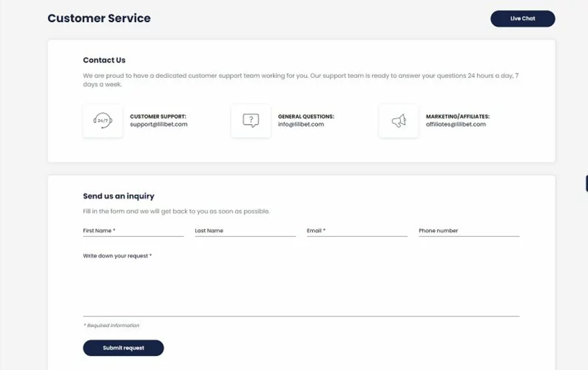Viewport: 588px width, 370px height.
Task: Open the support@lilibet.com email link
Action: pyautogui.click(x=158, y=124)
